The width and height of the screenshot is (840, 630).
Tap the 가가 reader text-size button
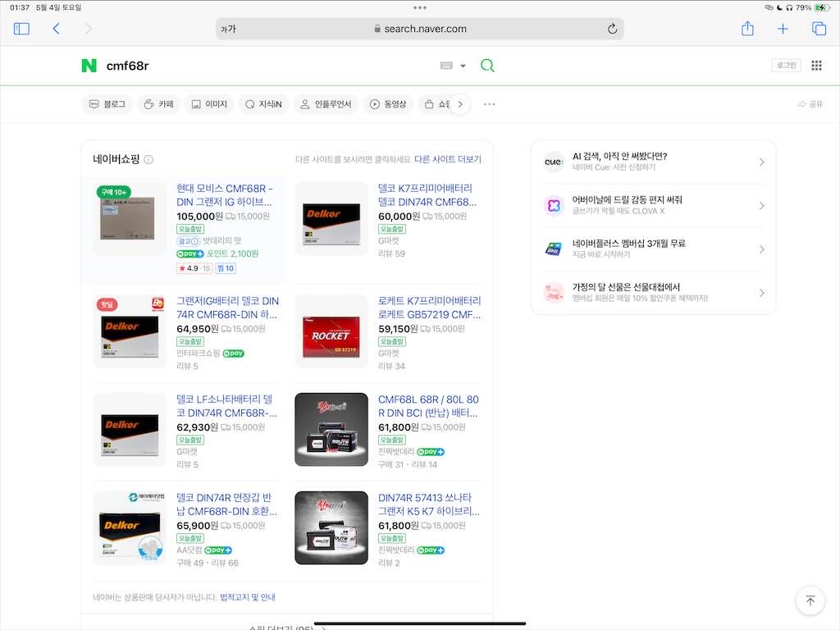(x=228, y=29)
